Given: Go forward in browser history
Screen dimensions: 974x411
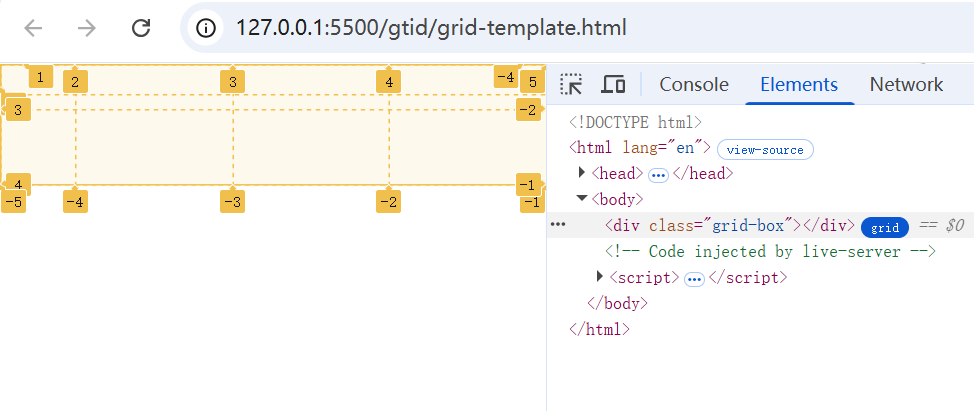Looking at the screenshot, I should coord(87,28).
